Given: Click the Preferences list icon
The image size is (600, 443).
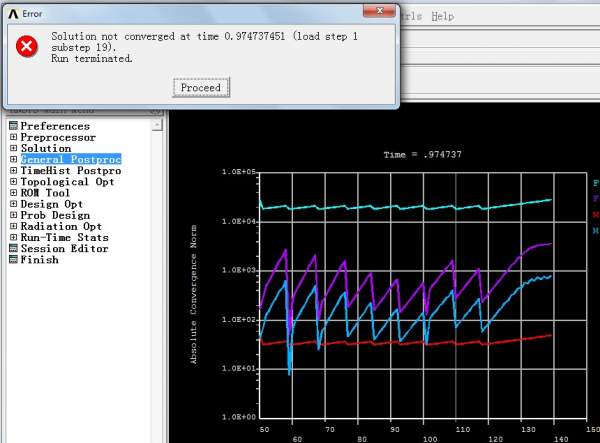Looking at the screenshot, I should pos(13,126).
